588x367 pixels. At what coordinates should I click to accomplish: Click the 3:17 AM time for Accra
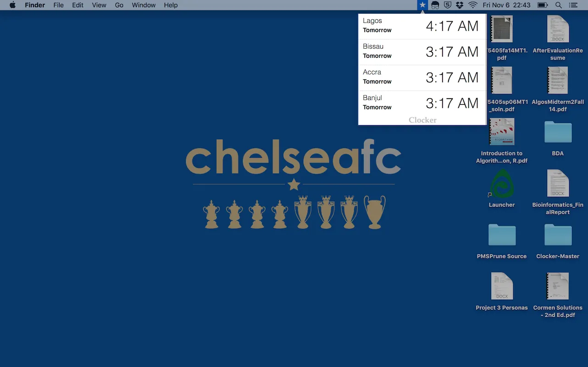coord(452,78)
